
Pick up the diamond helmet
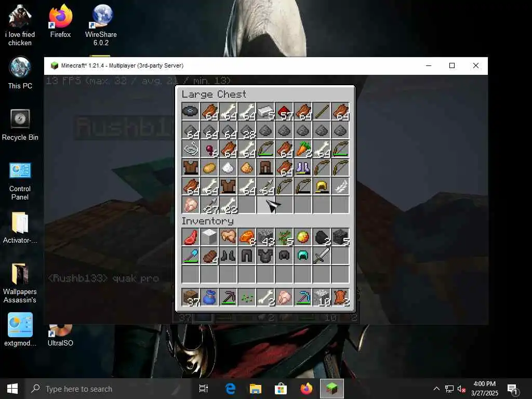pyautogui.click(x=303, y=256)
